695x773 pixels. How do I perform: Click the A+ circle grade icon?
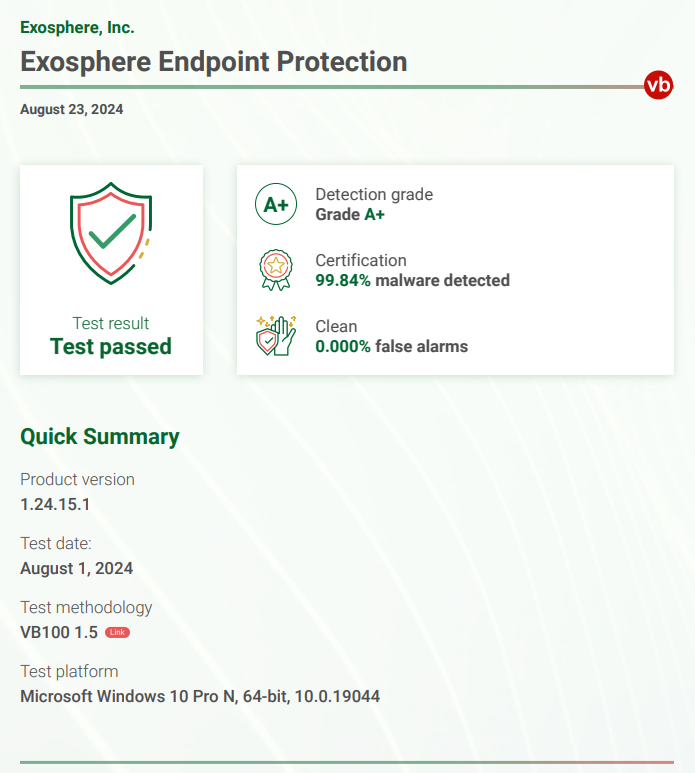coord(276,204)
